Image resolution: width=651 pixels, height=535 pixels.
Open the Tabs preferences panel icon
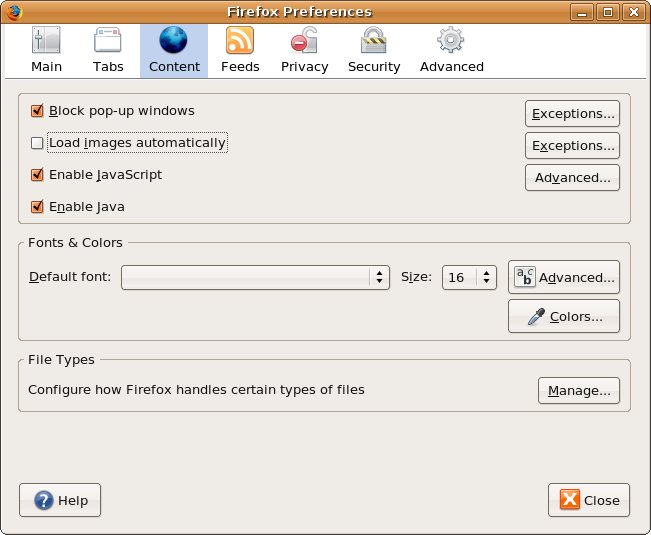pyautogui.click(x=108, y=40)
